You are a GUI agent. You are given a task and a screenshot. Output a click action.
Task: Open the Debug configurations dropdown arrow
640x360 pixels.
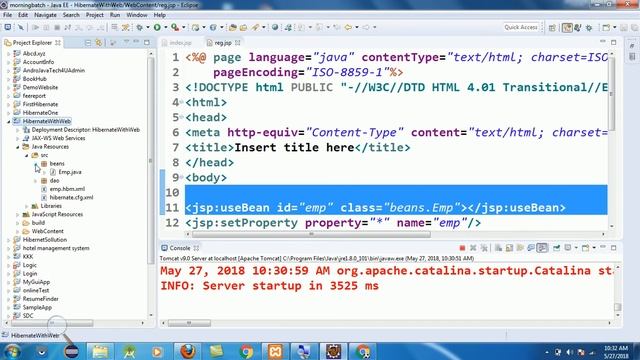click(148, 27)
